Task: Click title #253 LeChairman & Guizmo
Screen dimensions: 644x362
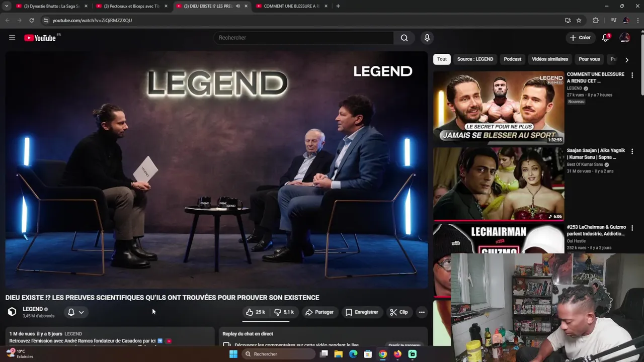Action: click(596, 230)
